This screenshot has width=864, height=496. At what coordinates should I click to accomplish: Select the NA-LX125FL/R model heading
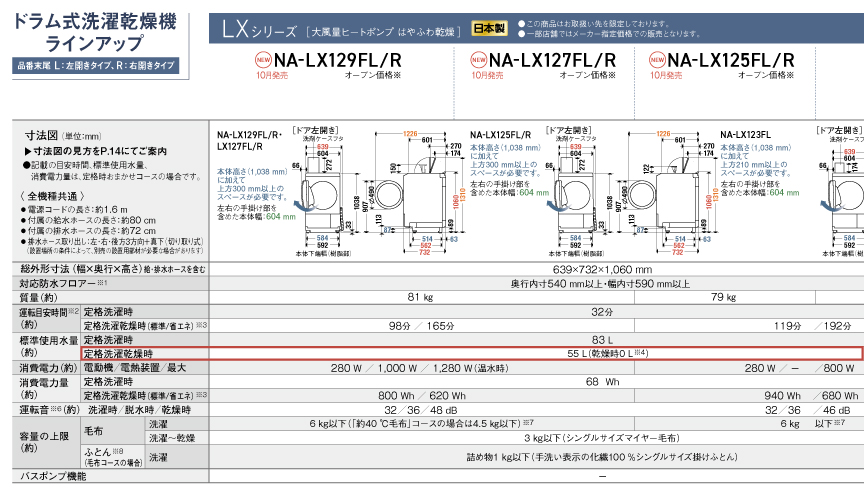731,60
